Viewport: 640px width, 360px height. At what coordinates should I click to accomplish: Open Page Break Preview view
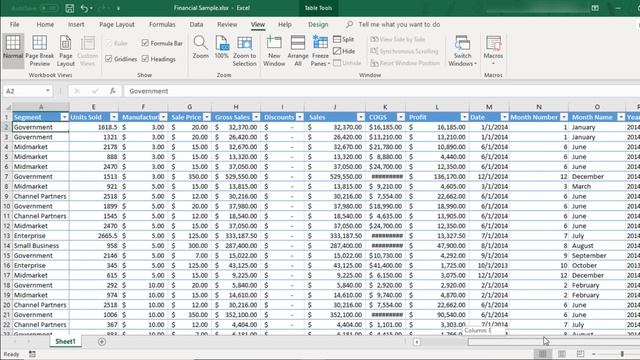pyautogui.click(x=40, y=51)
